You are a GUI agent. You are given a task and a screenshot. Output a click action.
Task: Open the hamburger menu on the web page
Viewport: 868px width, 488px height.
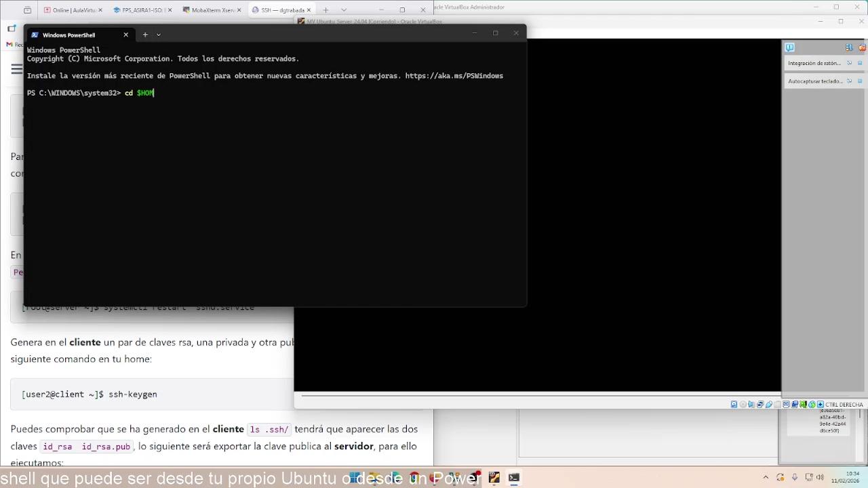(x=17, y=68)
